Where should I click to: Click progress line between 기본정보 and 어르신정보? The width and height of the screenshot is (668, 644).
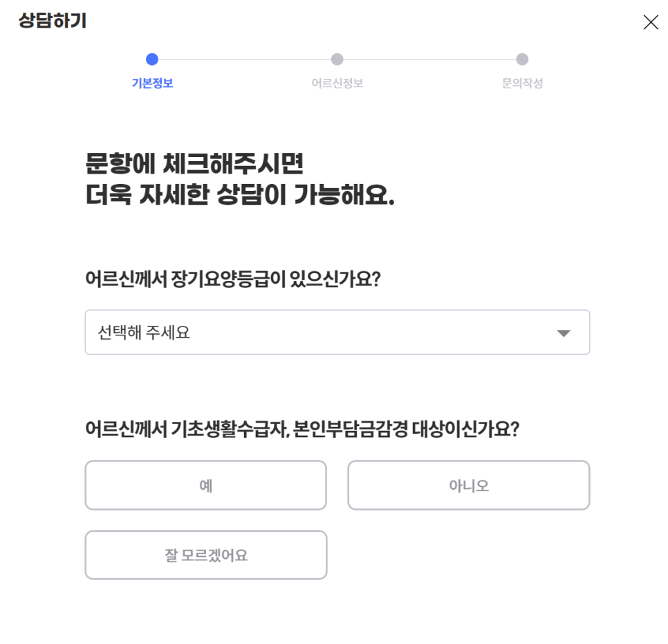244,59
